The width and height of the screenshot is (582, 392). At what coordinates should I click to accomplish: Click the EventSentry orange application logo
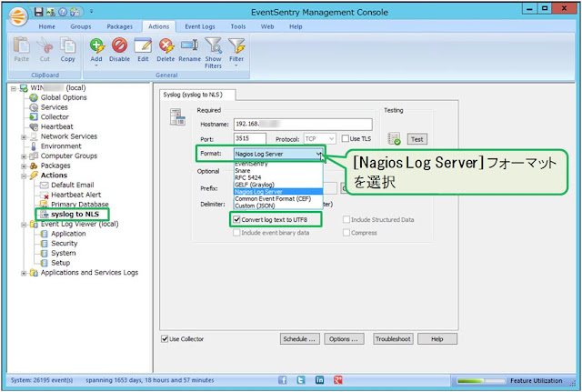coord(18,16)
